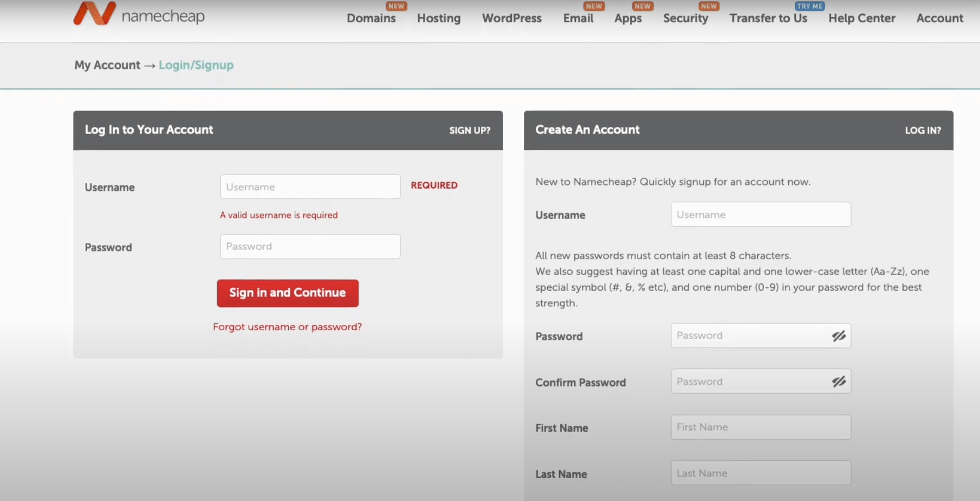Focus the login Username field
This screenshot has width=980, height=501.
[x=310, y=187]
